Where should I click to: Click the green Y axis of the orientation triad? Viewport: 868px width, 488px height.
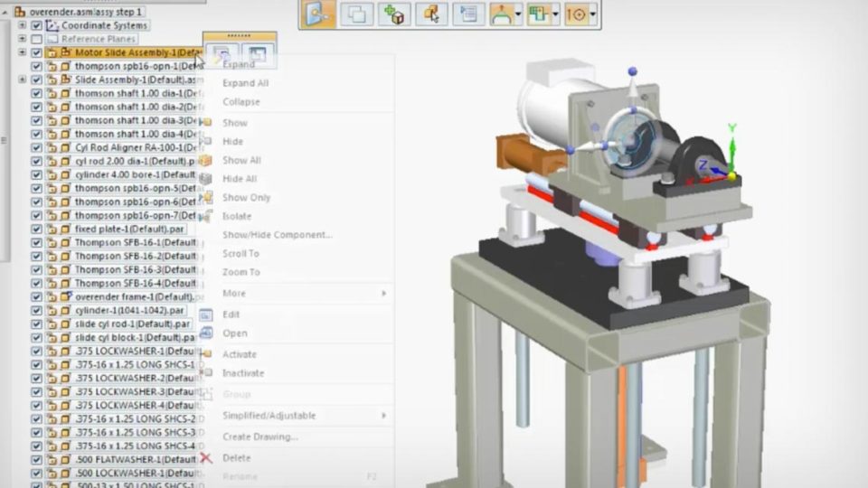coord(732,140)
